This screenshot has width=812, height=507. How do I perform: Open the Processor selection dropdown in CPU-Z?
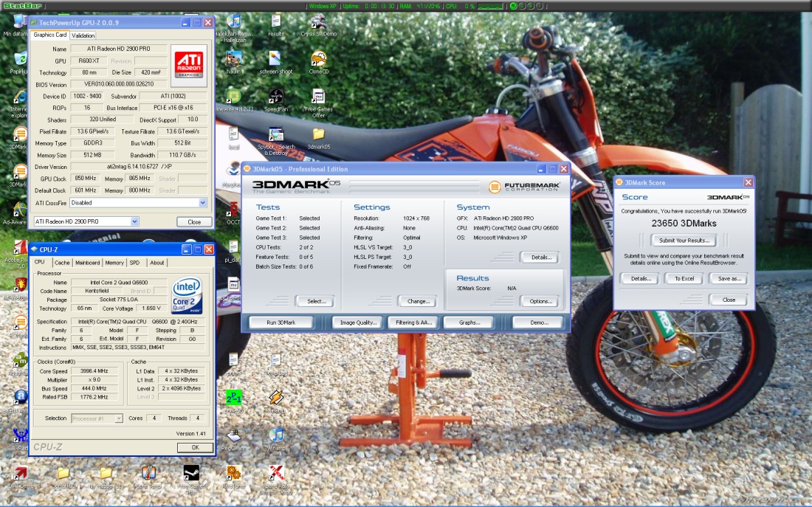tap(119, 418)
